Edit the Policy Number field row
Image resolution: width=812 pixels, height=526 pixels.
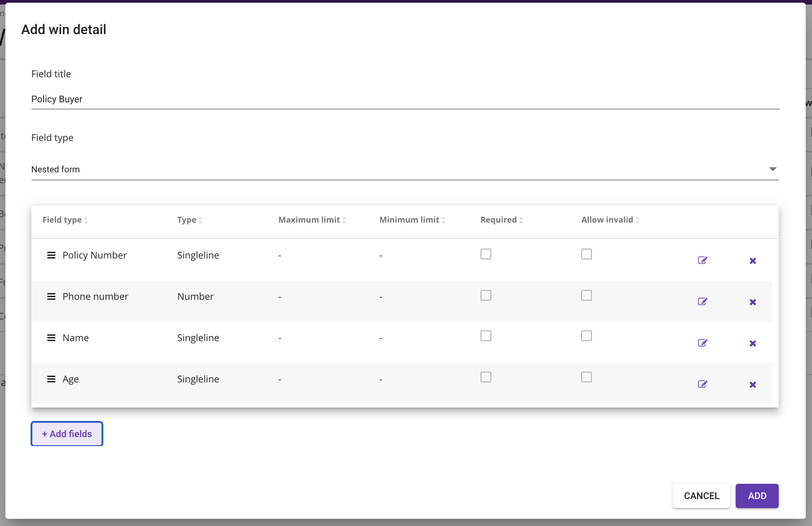702,260
